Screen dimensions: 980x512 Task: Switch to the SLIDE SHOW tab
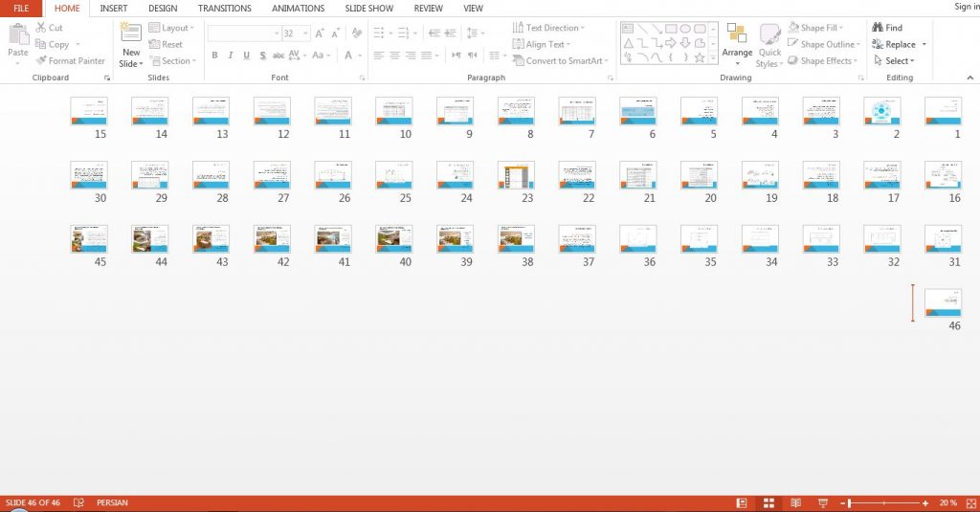point(369,8)
